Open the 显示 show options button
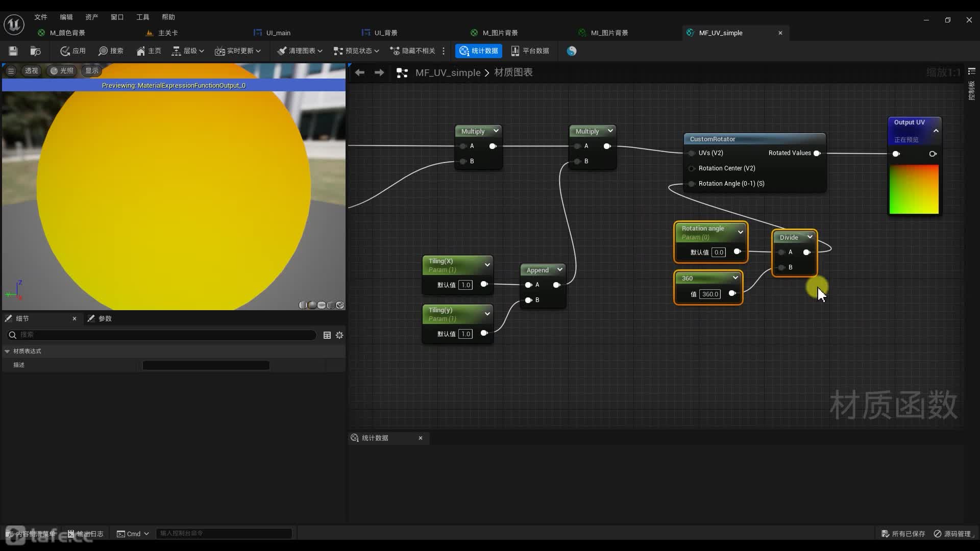 [x=92, y=71]
